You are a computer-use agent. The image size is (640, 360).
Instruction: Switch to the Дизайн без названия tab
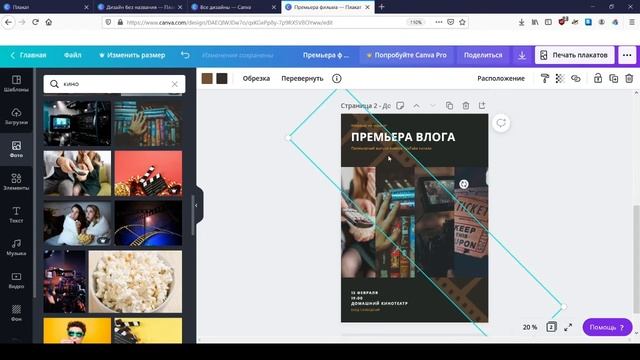141,7
